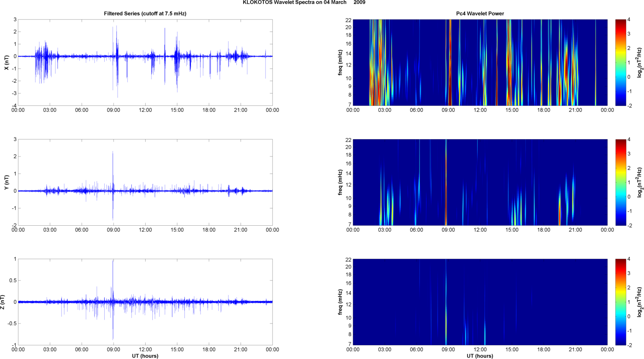Click the top X wavelet power spectrogram
The height and width of the screenshot is (359, 644).
click(480, 62)
